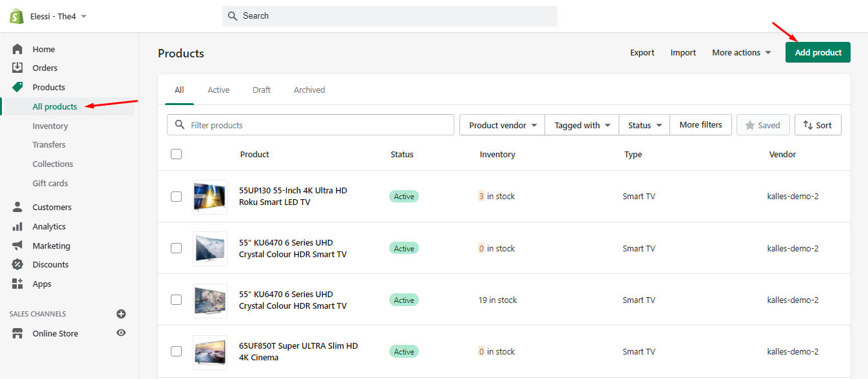868x379 pixels.
Task: Switch to the Active tab
Action: (218, 90)
